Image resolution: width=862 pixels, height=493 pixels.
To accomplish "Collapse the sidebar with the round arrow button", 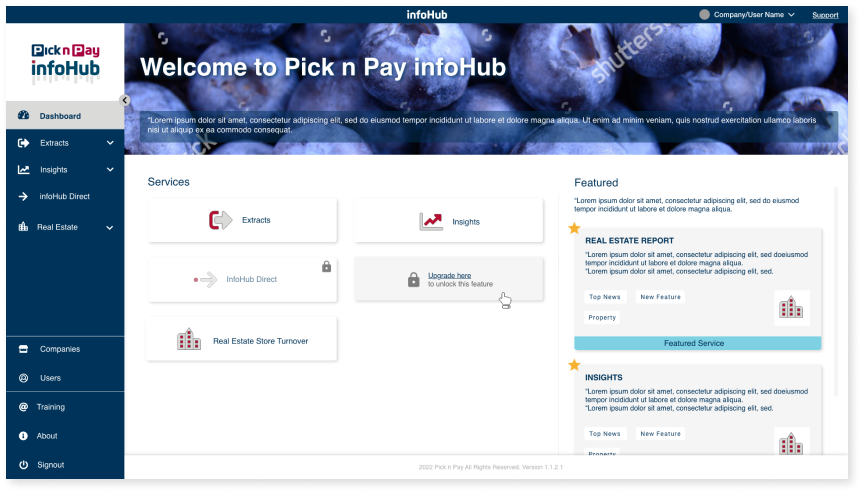I will (125, 100).
